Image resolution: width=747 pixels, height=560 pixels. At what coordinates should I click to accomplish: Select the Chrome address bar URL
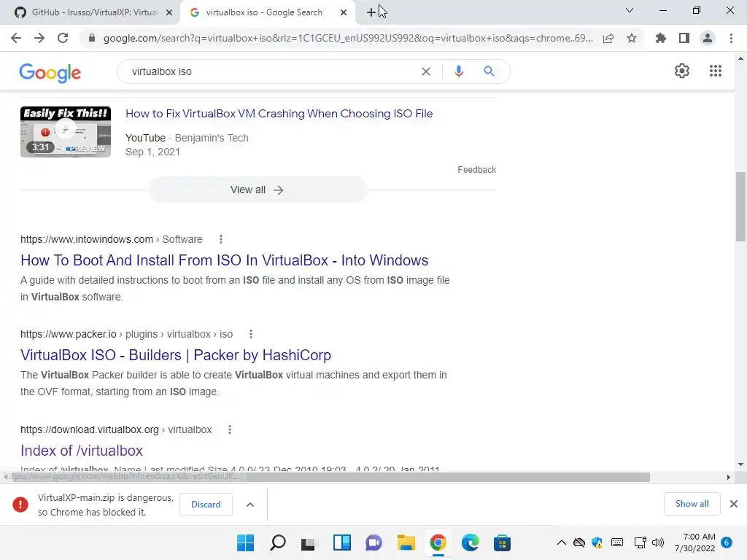(348, 38)
